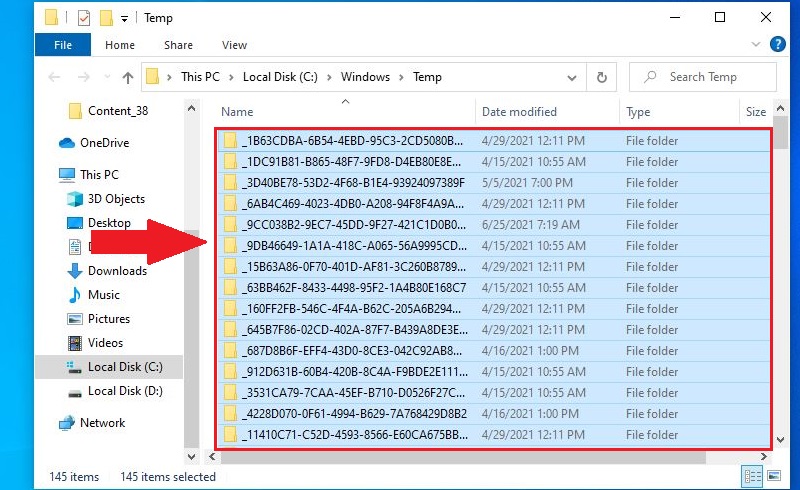Select 3D Objects in the sidebar
Viewport: 800px width, 490px height.
click(x=116, y=199)
